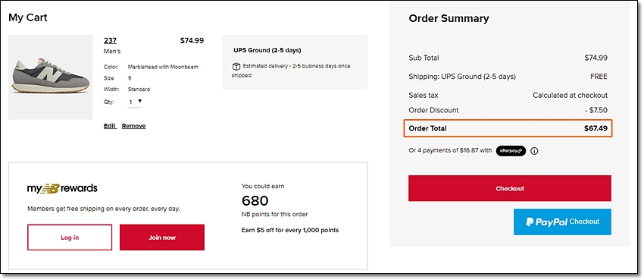Screen dimensions: 644x280
Task: Open the Qty dropdown arrow
Action: [139, 101]
